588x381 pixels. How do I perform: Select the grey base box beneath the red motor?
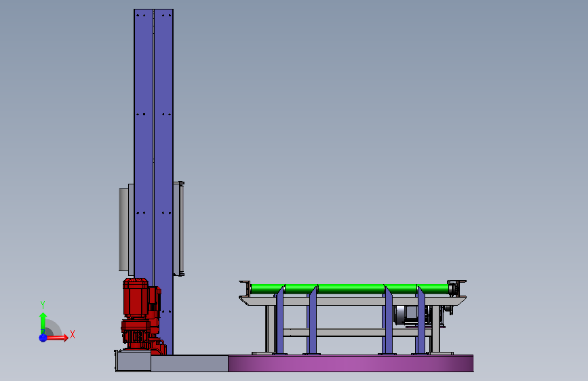(x=133, y=361)
